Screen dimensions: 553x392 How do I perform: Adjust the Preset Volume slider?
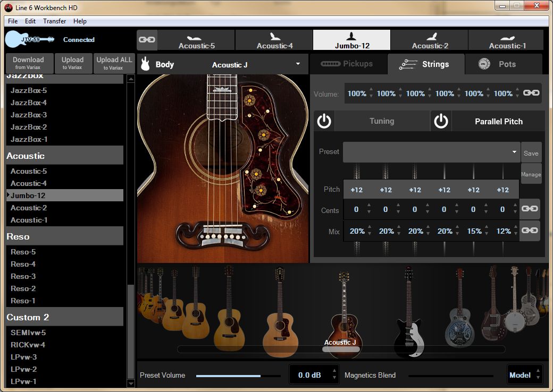point(238,376)
